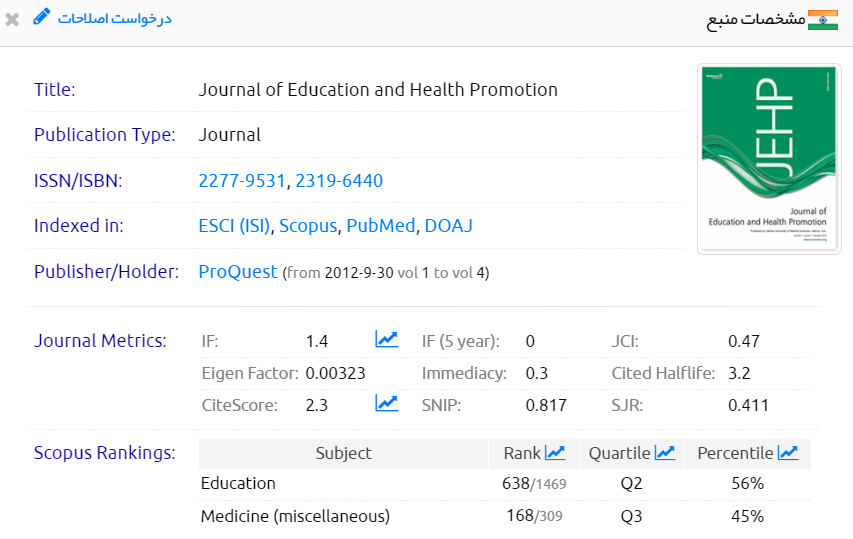Screen dimensions: 853x539
Task: Open the Percentile column chart icon
Action: (788, 453)
